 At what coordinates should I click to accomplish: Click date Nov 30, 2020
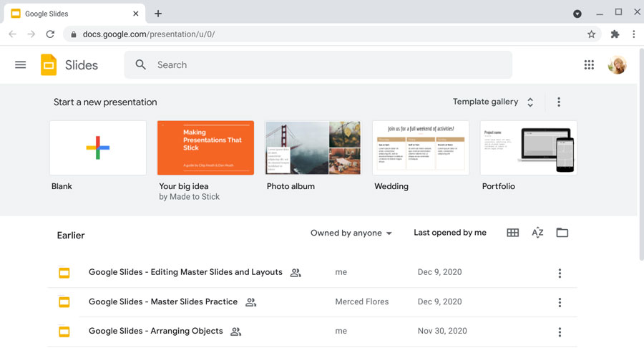click(x=442, y=331)
